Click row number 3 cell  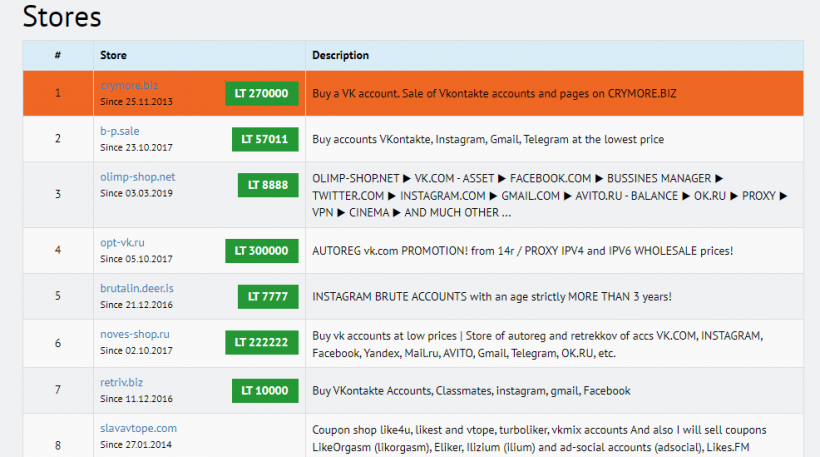(x=58, y=194)
